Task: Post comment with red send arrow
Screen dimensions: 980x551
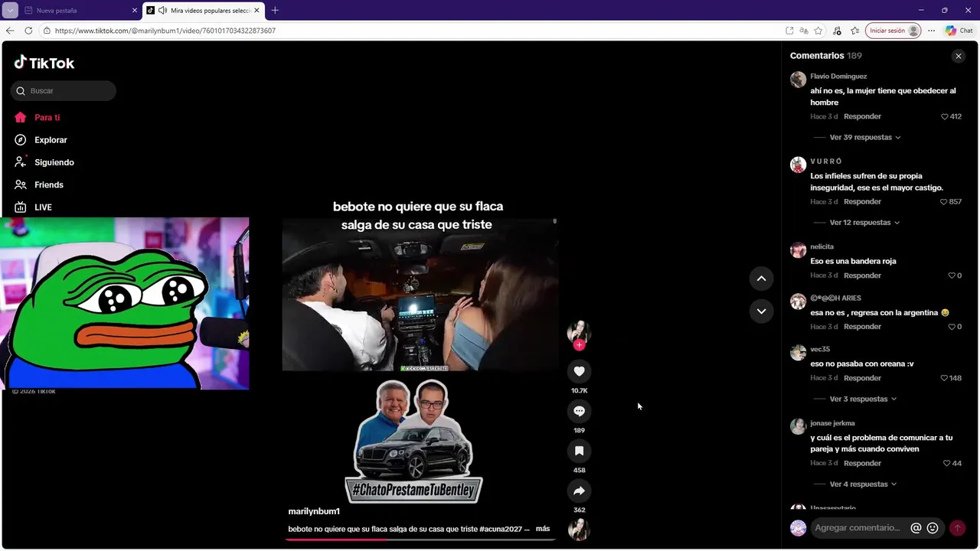Action: [957, 528]
